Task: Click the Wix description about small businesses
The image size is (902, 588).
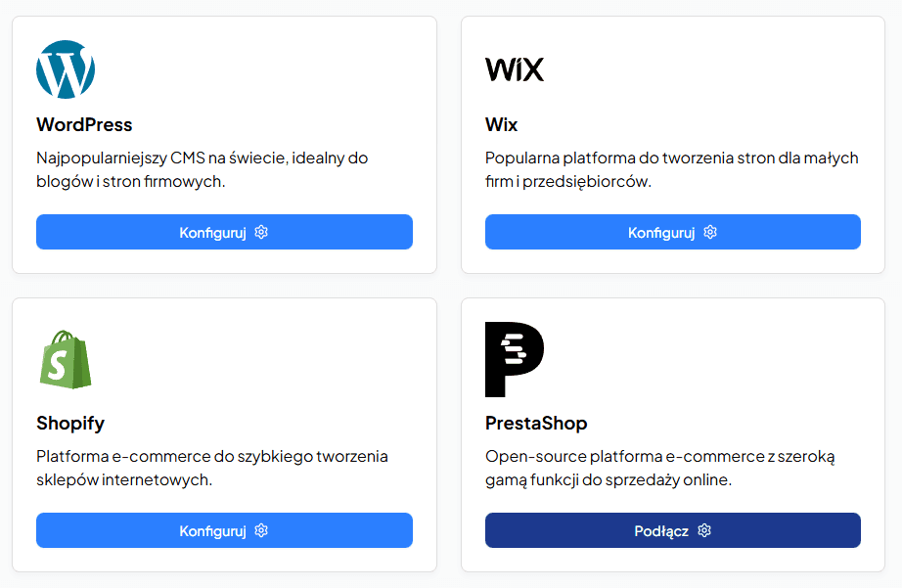Action: pos(672,169)
